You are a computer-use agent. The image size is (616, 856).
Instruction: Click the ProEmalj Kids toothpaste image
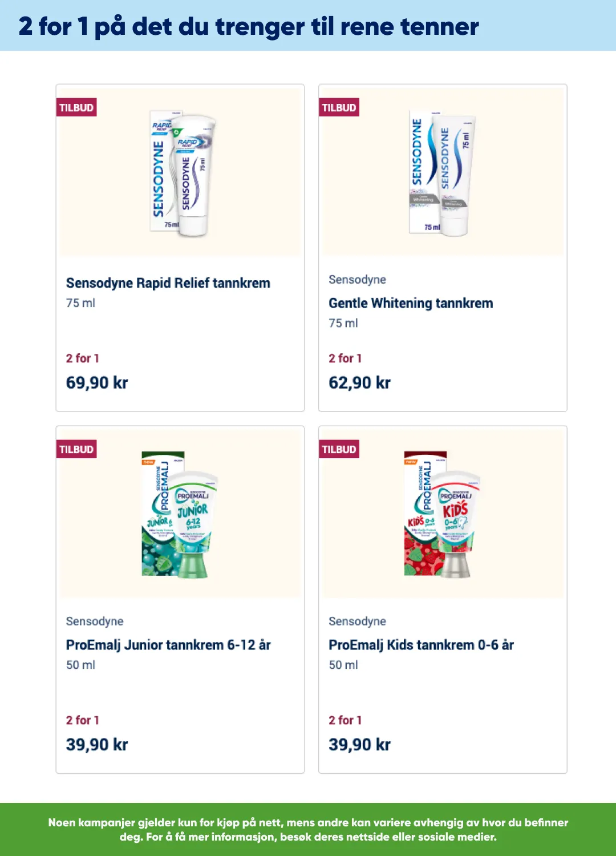(443, 515)
